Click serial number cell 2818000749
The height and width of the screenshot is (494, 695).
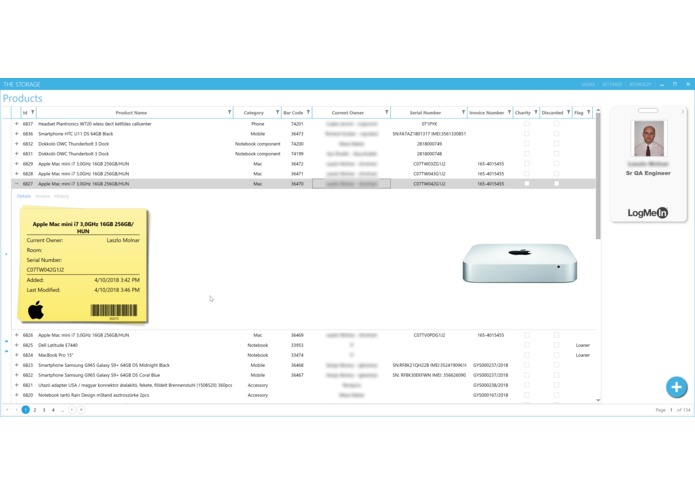[429, 144]
